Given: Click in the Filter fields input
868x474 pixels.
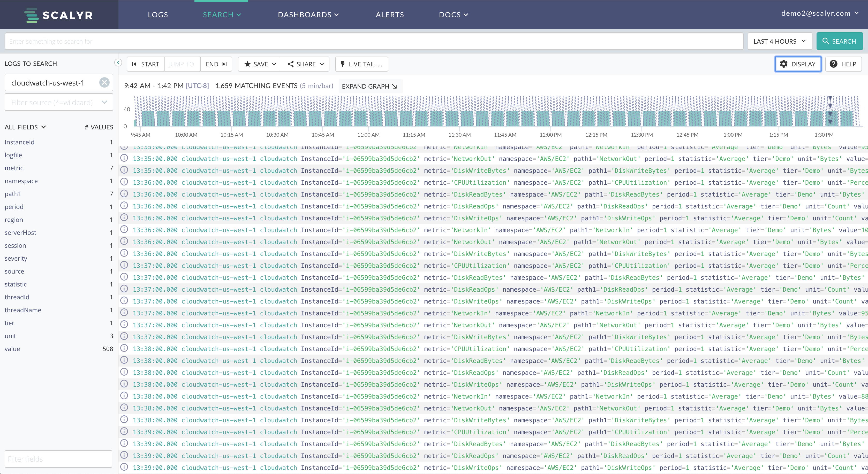Looking at the screenshot, I should click(x=58, y=459).
